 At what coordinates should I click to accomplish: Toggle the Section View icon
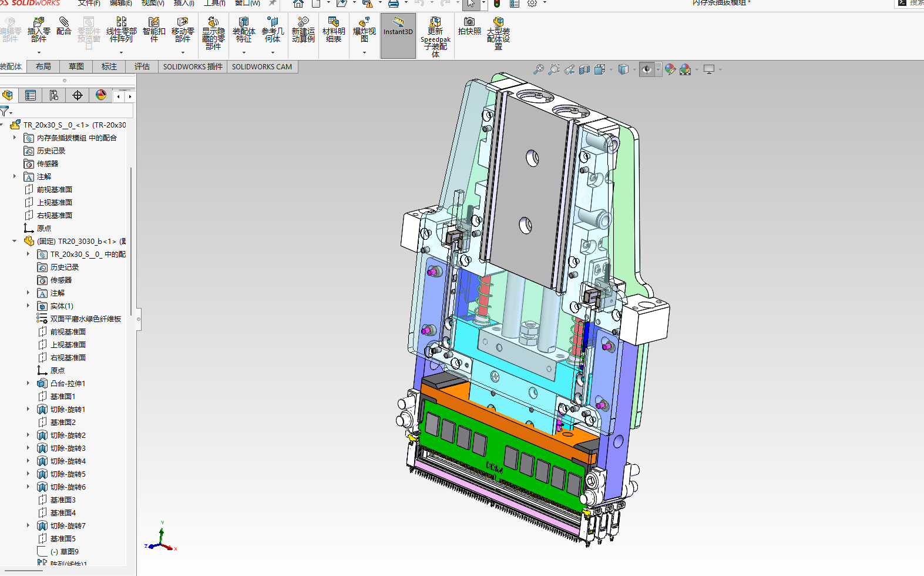[584, 69]
